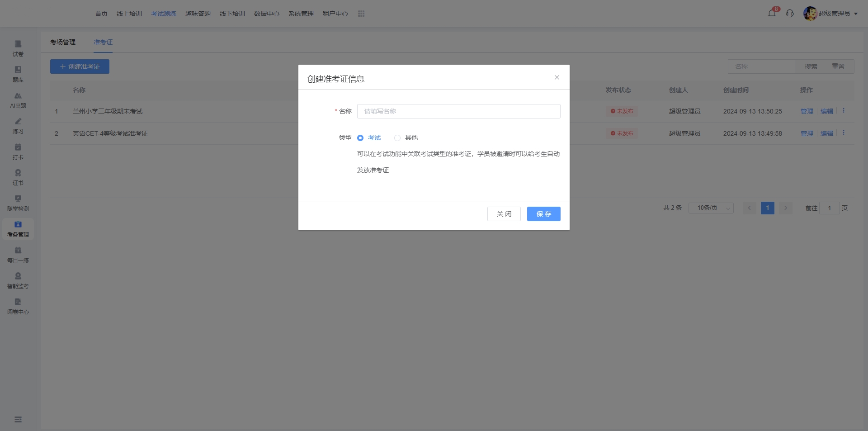Select the 考试 type radio button
The image size is (868, 431).
[360, 138]
